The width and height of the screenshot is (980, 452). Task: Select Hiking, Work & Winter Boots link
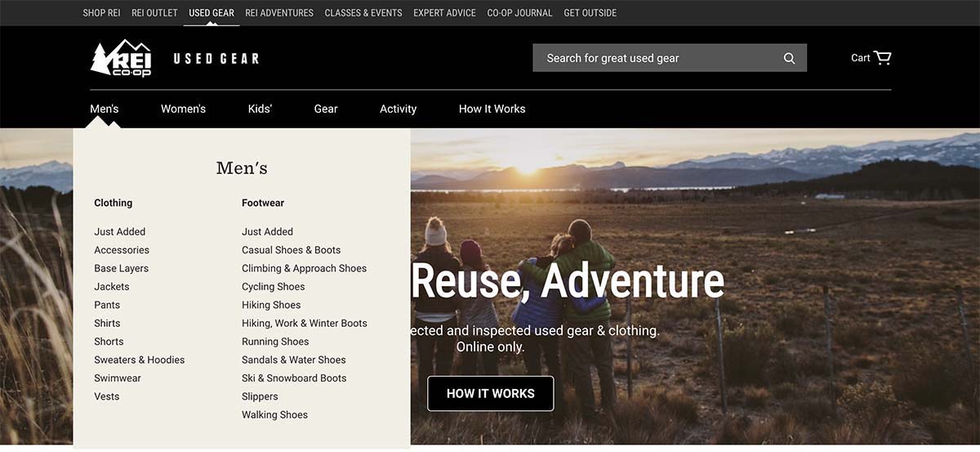point(305,323)
